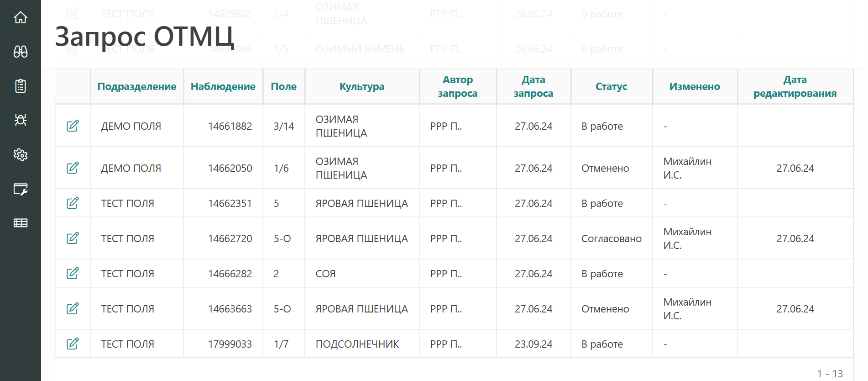This screenshot has height=381, width=868.
Task: Click the 1 - 13 pagination indicator
Action: tap(830, 374)
